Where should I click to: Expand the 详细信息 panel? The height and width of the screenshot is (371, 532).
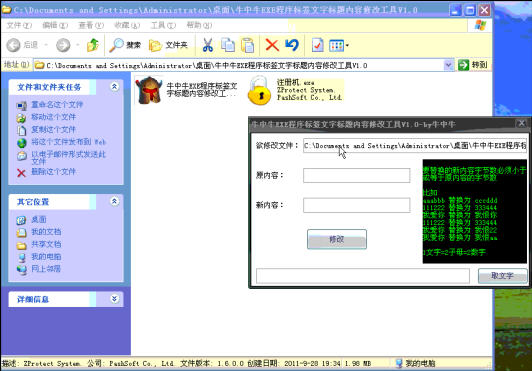(x=114, y=299)
